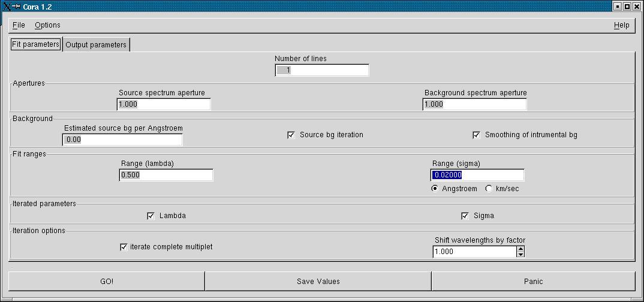
Task: Select the Angstroem radio button
Action: [x=435, y=189]
